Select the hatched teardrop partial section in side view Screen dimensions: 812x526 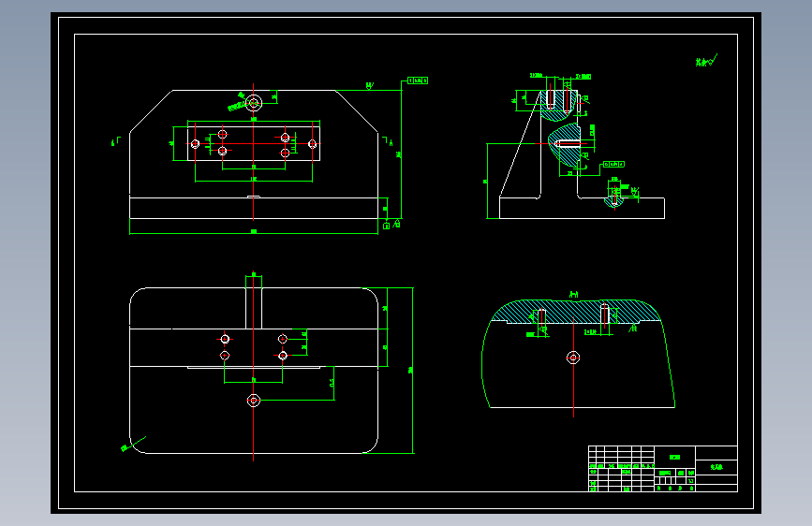pyautogui.click(x=565, y=144)
